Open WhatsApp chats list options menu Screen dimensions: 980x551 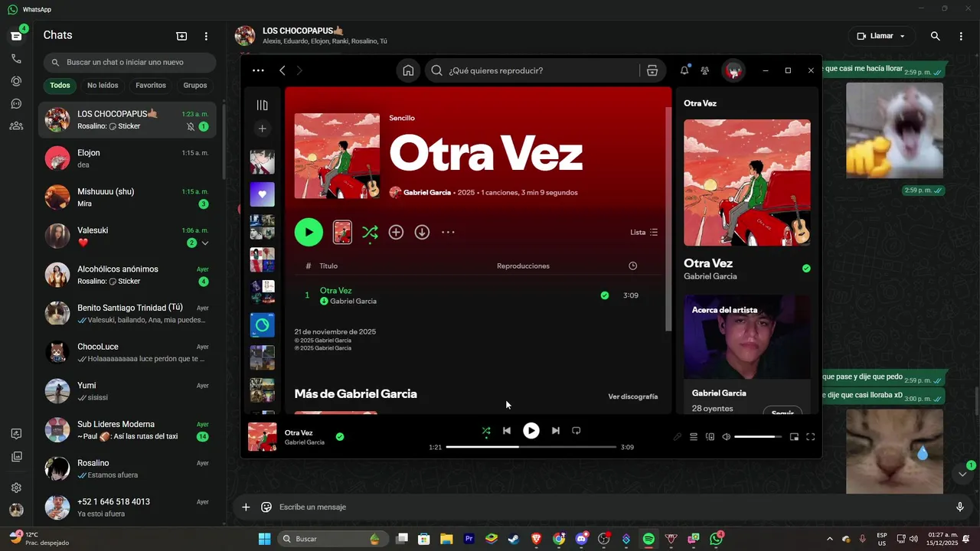tap(206, 36)
